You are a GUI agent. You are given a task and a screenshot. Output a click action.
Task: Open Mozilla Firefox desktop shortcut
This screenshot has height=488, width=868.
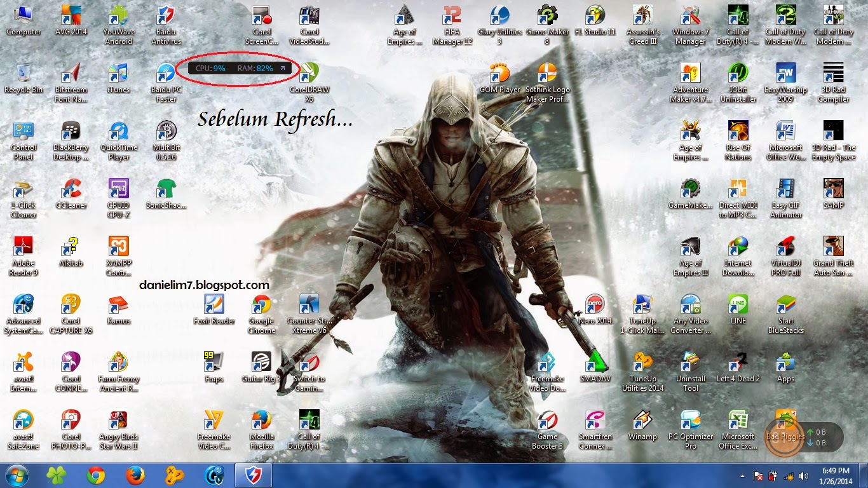[262, 430]
